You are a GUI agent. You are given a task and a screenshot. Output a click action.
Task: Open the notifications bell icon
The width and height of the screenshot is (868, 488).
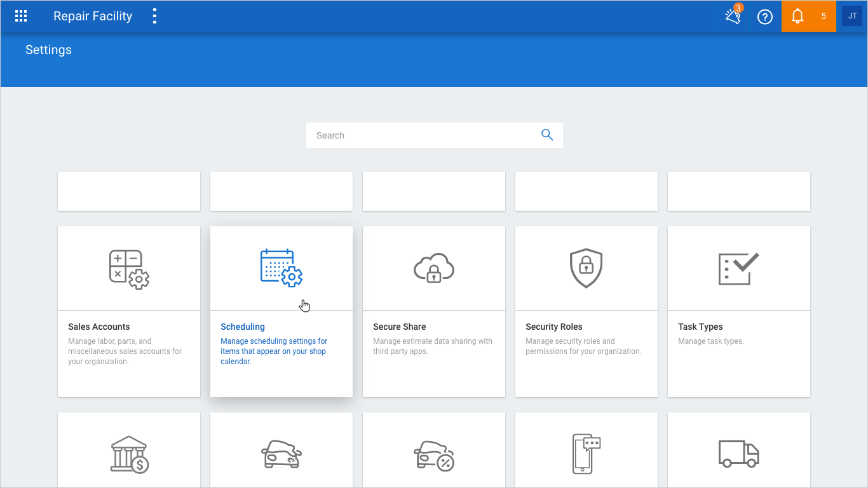[797, 17]
